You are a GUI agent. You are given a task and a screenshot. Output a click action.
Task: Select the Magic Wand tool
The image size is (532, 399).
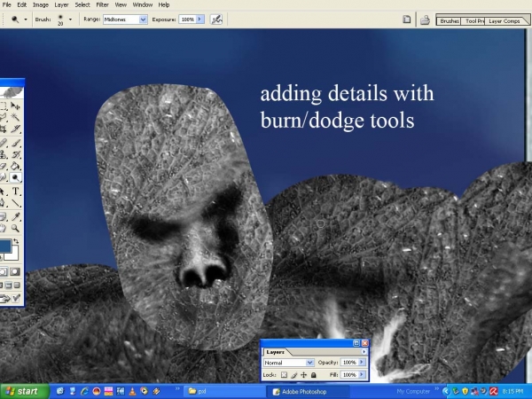(15, 117)
